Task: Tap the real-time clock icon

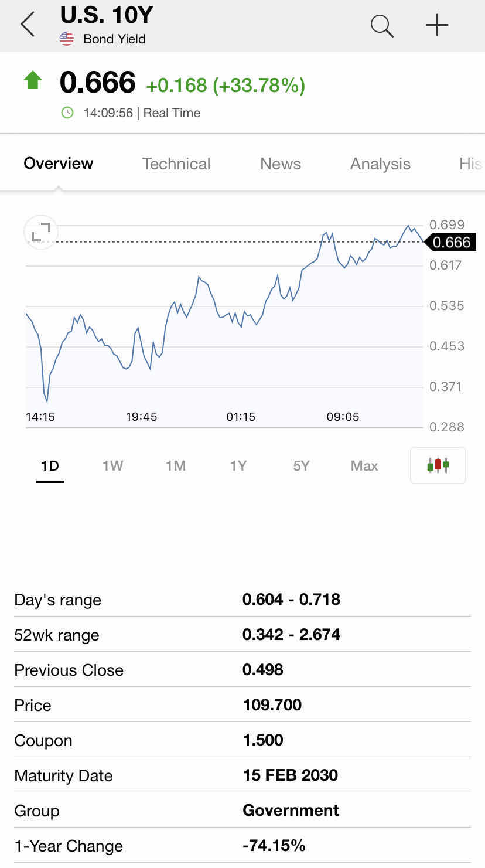Action: (67, 113)
